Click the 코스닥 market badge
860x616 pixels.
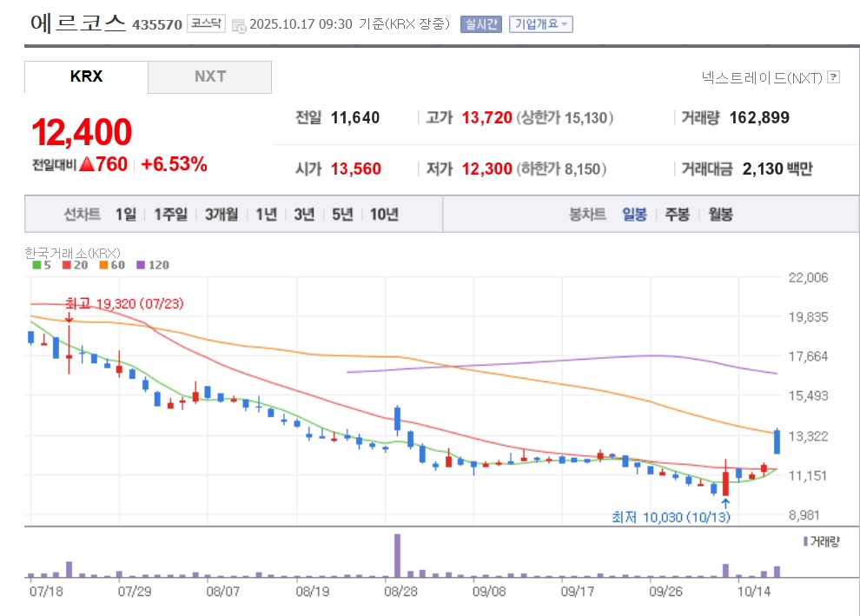tap(206, 24)
